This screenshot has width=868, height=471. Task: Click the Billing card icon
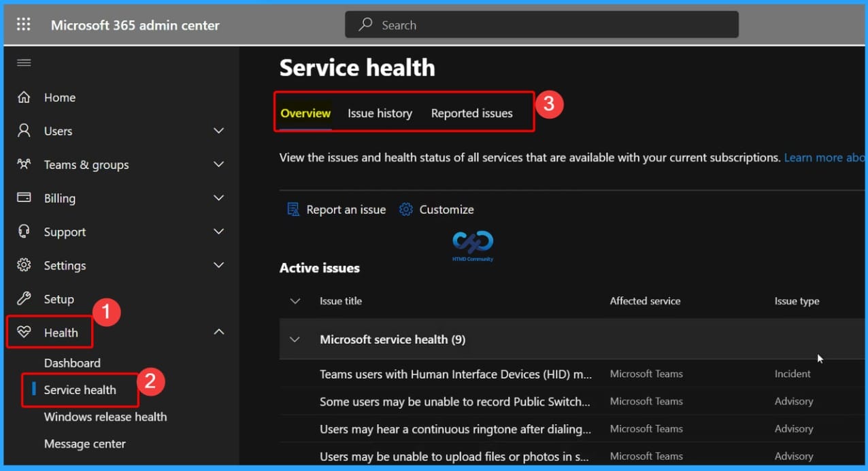coord(24,198)
